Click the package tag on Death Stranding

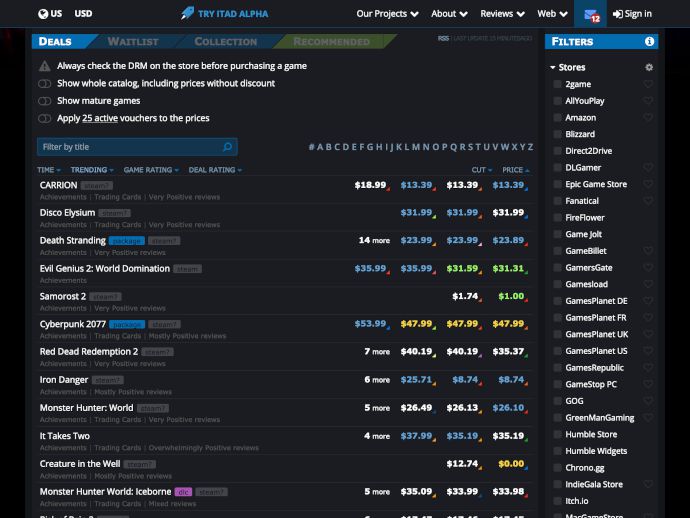coord(127,241)
